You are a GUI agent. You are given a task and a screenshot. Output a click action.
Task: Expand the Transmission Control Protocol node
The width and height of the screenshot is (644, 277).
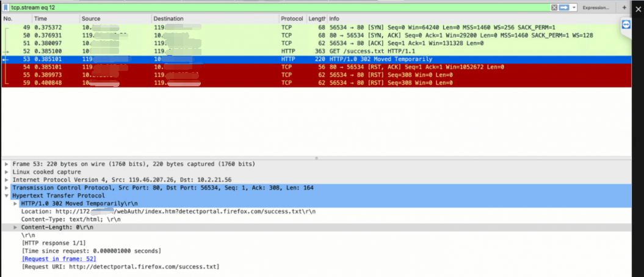click(6, 188)
